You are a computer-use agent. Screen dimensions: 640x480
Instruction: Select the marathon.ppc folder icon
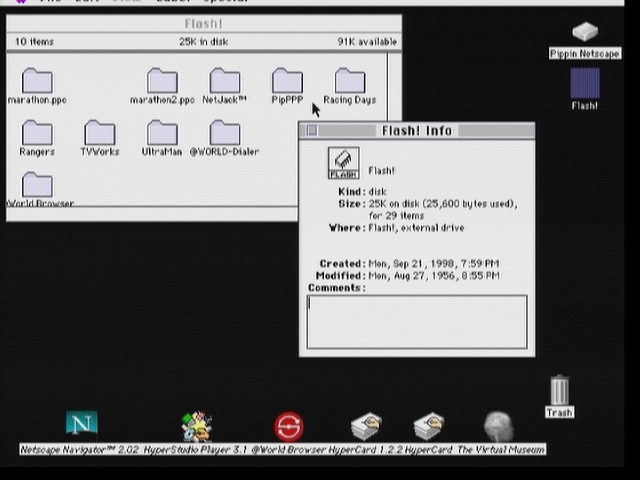point(37,80)
